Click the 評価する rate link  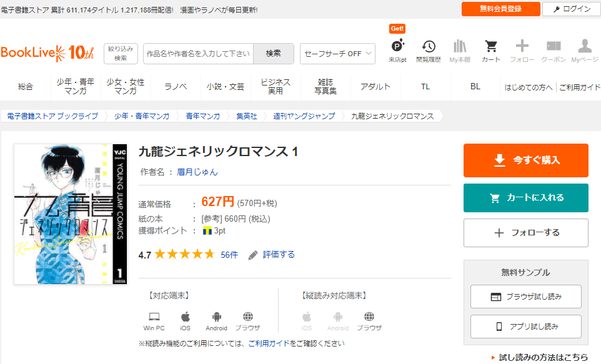278,255
